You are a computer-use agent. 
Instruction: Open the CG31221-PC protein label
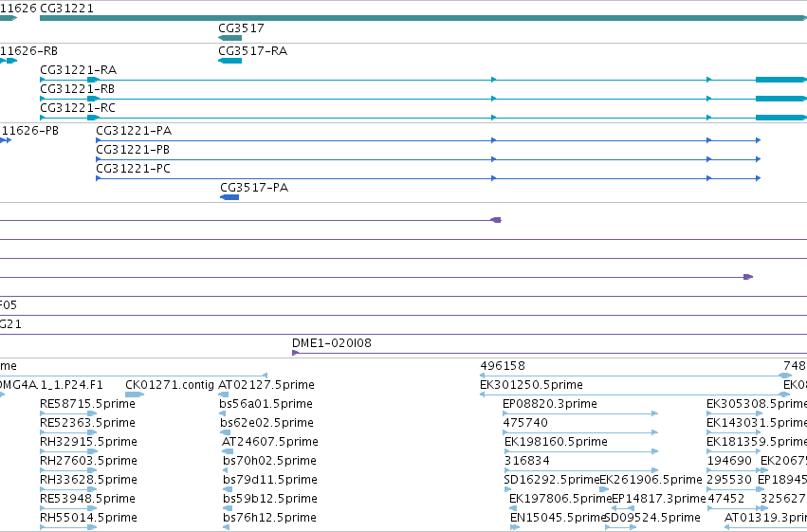(x=134, y=169)
